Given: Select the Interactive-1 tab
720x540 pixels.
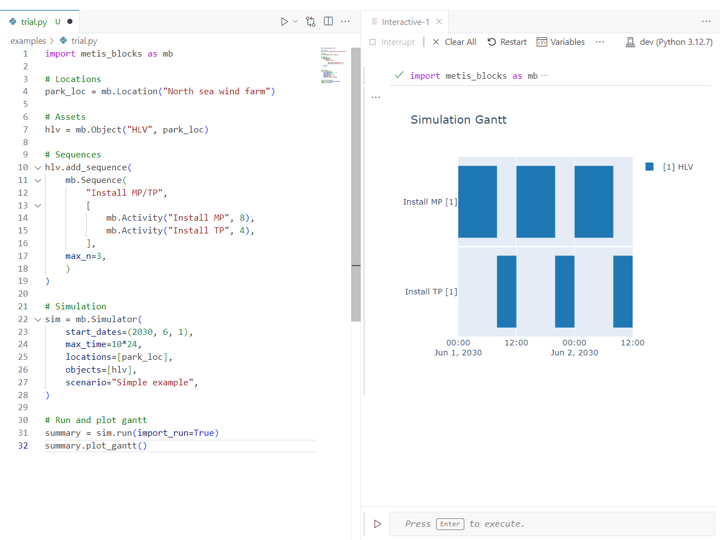Looking at the screenshot, I should pos(405,22).
